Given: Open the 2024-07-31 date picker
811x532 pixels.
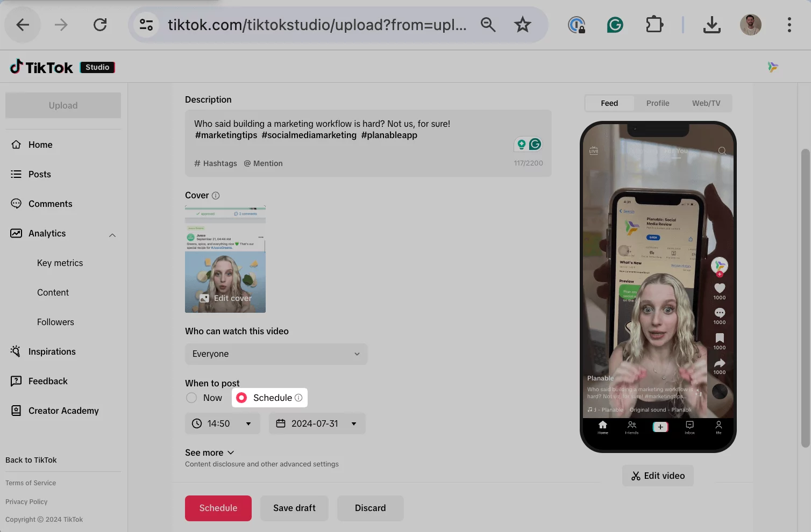Looking at the screenshot, I should pyautogui.click(x=317, y=423).
